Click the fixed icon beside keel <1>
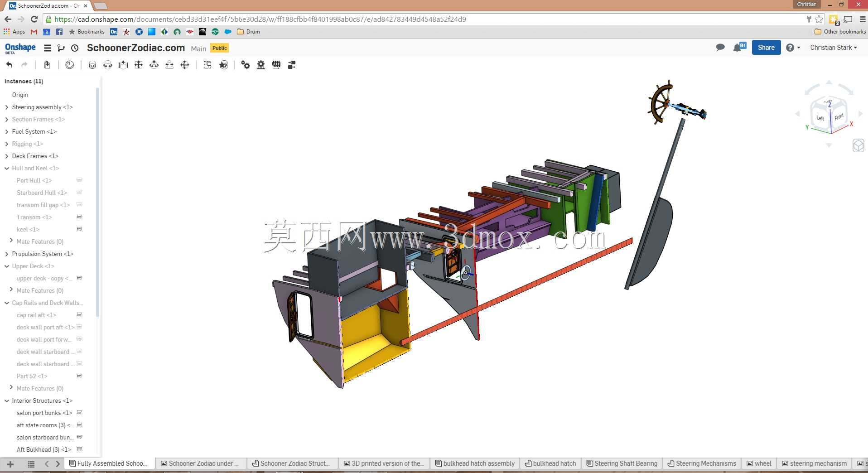 (79, 229)
